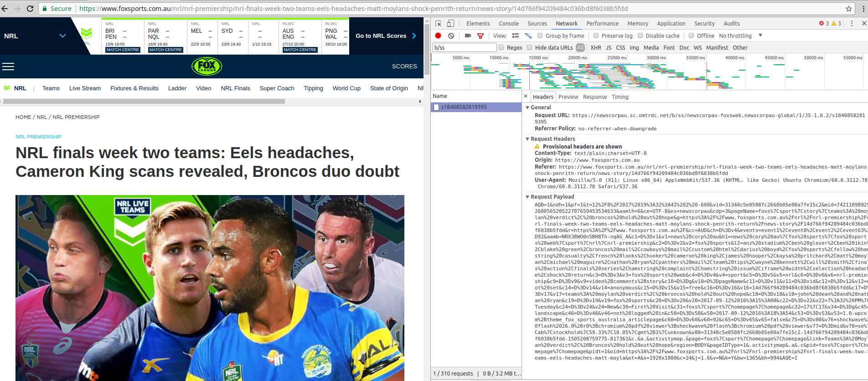The height and width of the screenshot is (381, 868).
Task: Go to Fixtures & Results page
Action: pos(134,88)
